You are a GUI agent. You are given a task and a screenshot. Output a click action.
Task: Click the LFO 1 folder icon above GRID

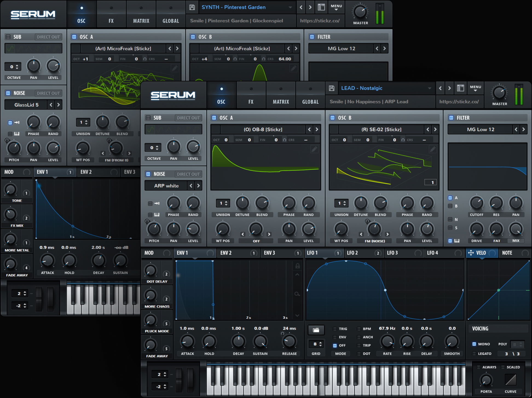316,330
